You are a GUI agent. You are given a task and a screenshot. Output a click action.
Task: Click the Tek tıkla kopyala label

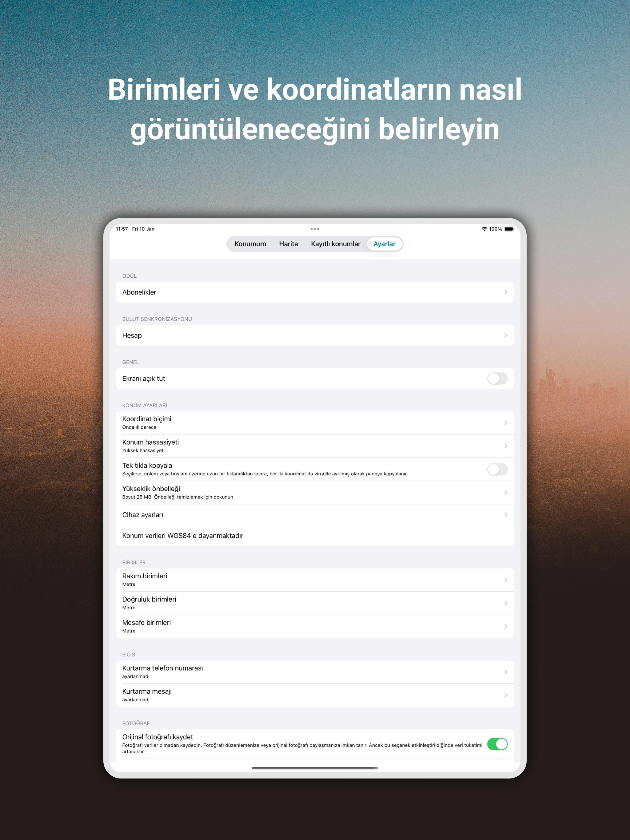(147, 465)
